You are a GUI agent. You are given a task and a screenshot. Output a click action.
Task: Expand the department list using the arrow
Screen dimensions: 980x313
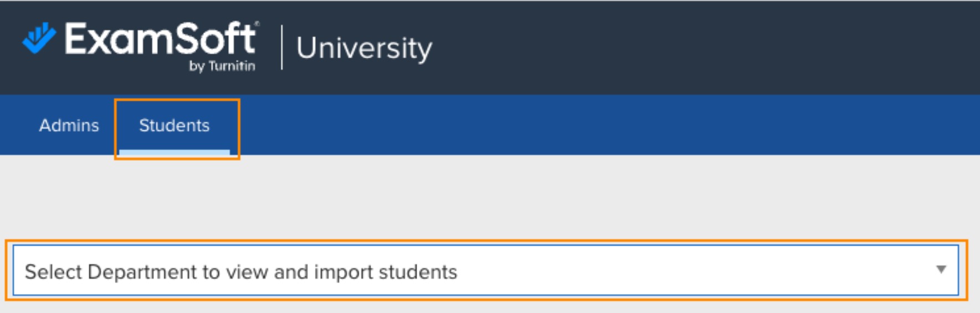[941, 270]
